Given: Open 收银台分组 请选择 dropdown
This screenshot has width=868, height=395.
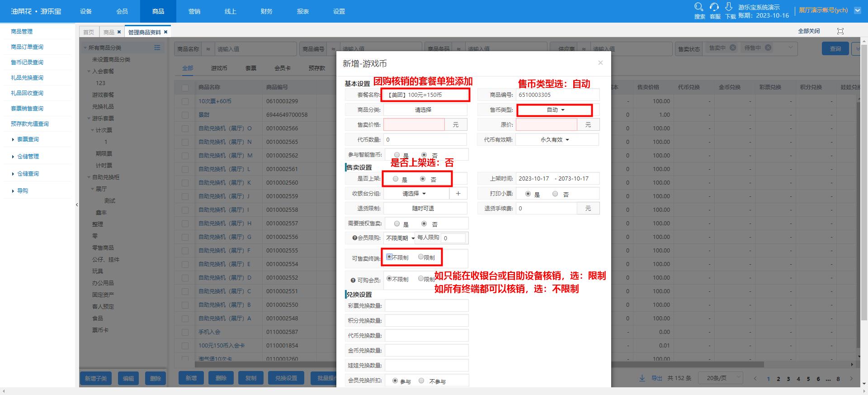Looking at the screenshot, I should point(416,193).
